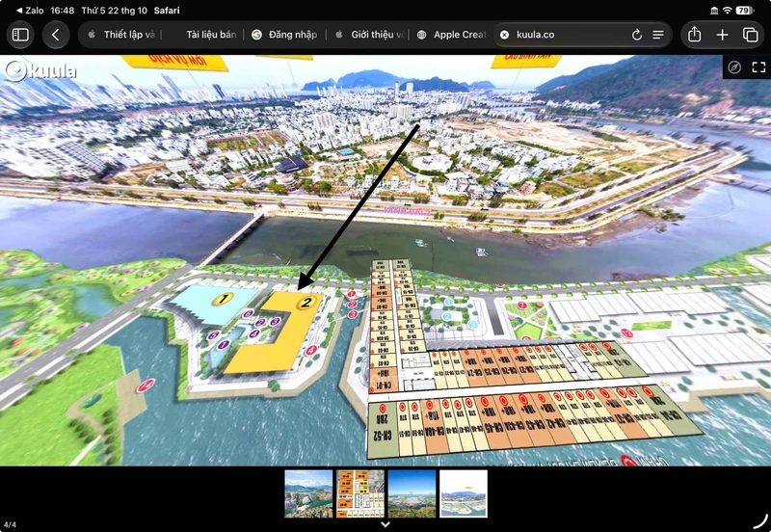The width and height of the screenshot is (771, 532).
Task: Open cyan hotspot number 2
Action: [x=447, y=317]
